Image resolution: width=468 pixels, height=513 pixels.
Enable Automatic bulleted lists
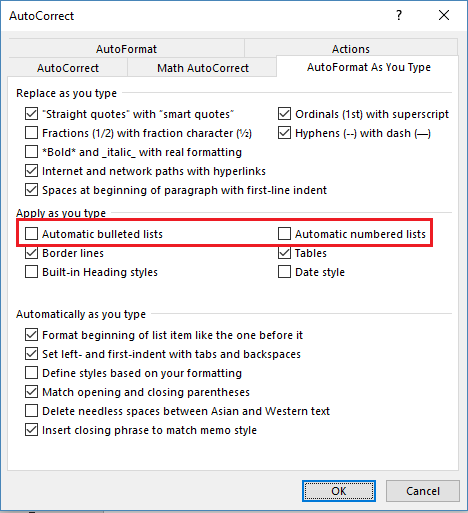(x=31, y=234)
